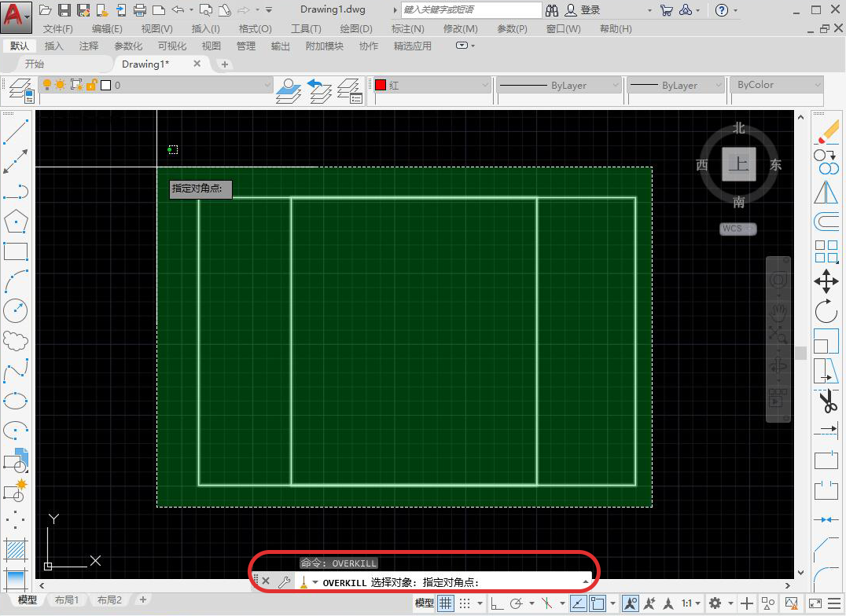The image size is (846, 616).
Task: Switch to the 开始 file tab
Action: click(35, 64)
